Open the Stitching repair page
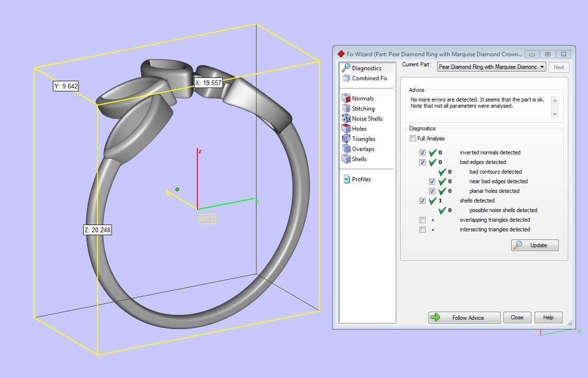The width and height of the screenshot is (588, 378). click(x=363, y=108)
